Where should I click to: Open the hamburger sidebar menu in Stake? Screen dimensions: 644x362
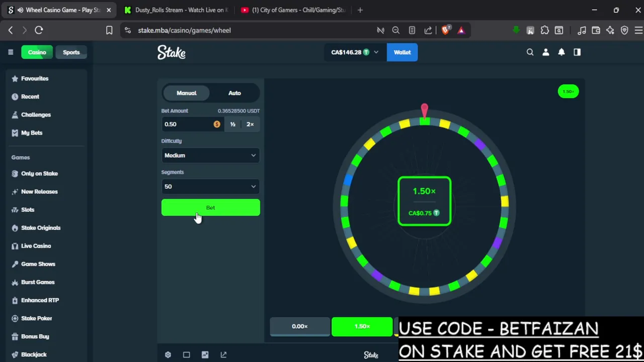tap(10, 52)
